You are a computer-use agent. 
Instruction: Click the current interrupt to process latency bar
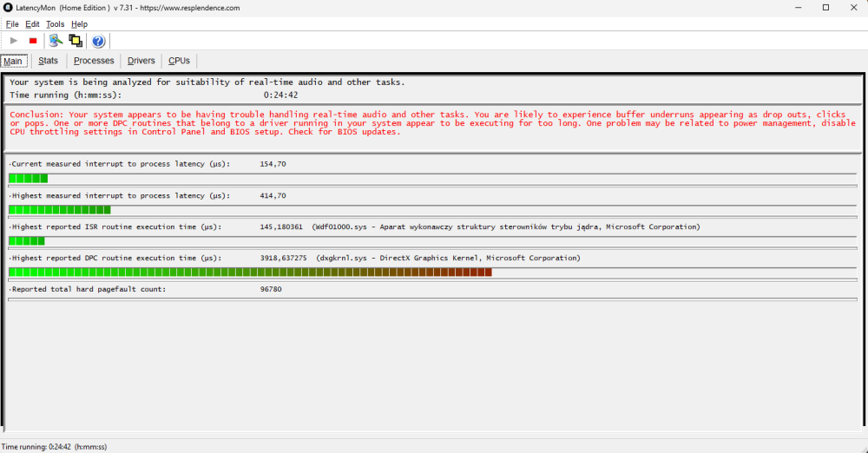tap(28, 178)
